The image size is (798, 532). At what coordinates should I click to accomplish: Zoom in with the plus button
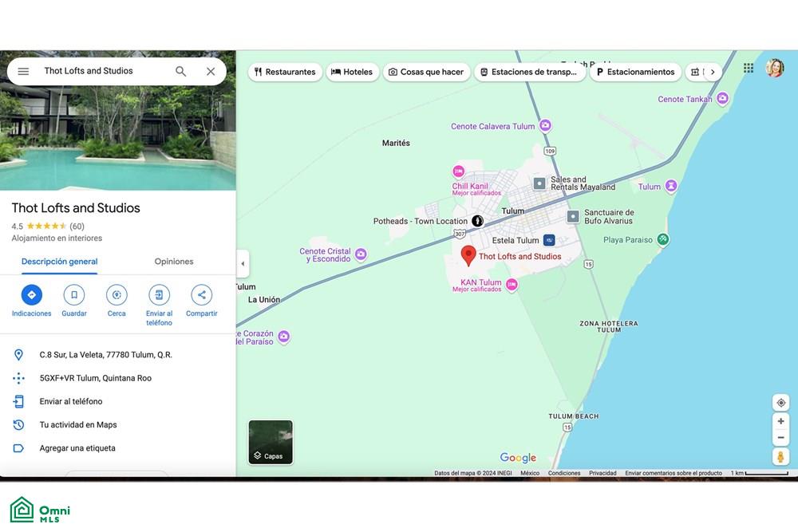click(780, 421)
